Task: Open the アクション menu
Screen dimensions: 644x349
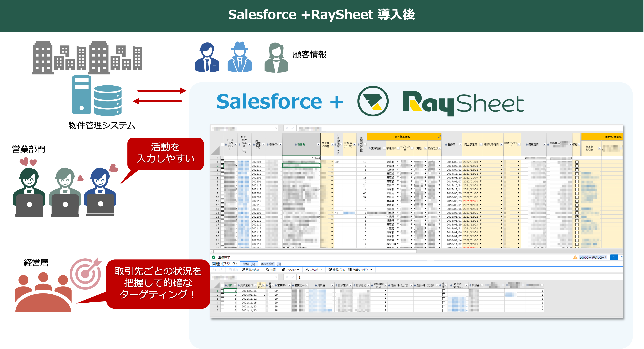Action: coord(290,270)
